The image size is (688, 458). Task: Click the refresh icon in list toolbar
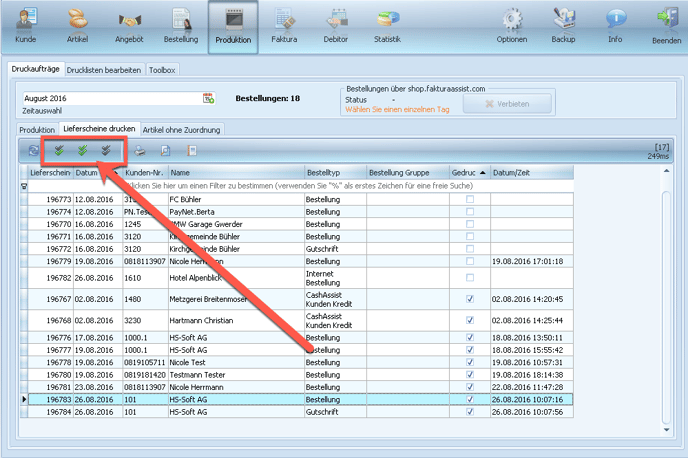[33, 150]
